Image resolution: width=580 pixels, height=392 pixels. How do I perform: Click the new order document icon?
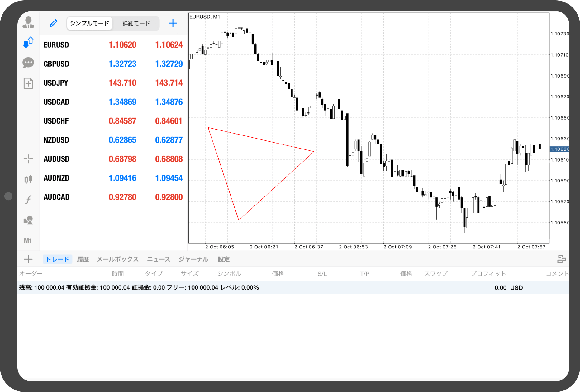[28, 83]
